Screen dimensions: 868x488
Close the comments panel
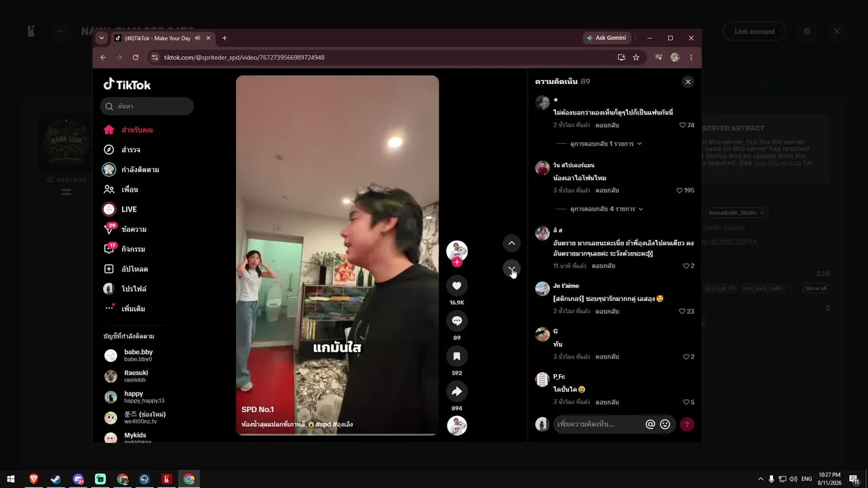(x=688, y=82)
